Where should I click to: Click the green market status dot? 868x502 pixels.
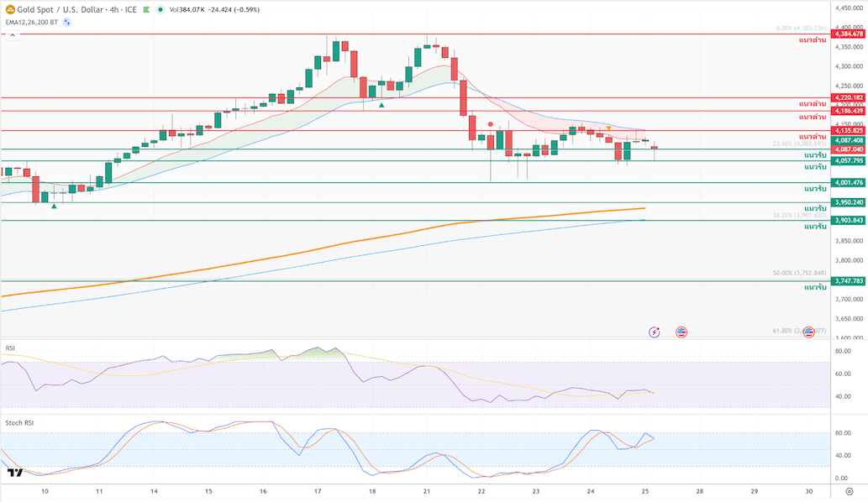click(x=160, y=10)
